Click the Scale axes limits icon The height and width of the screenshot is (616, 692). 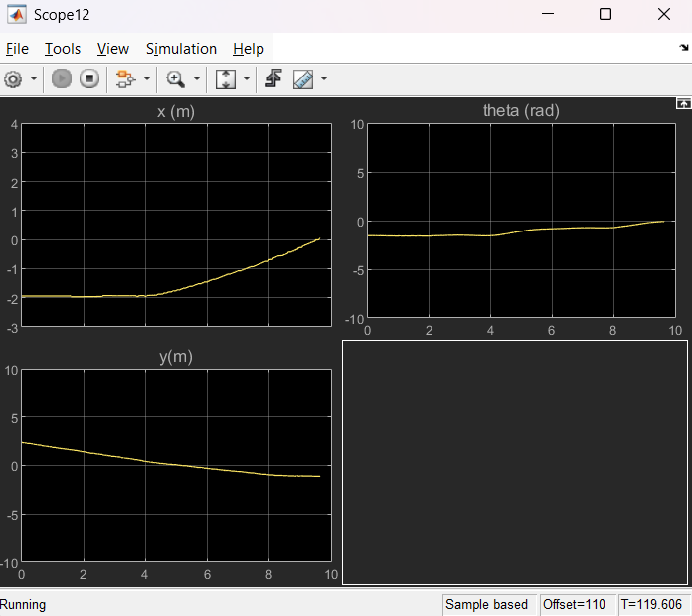[x=226, y=79]
